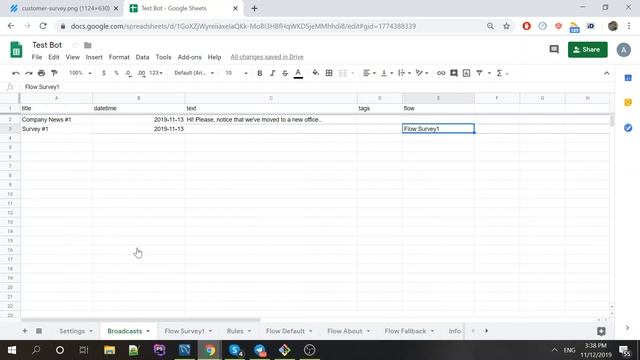The image size is (640, 360).
Task: Open the font size dropdown
Action: tap(236, 73)
